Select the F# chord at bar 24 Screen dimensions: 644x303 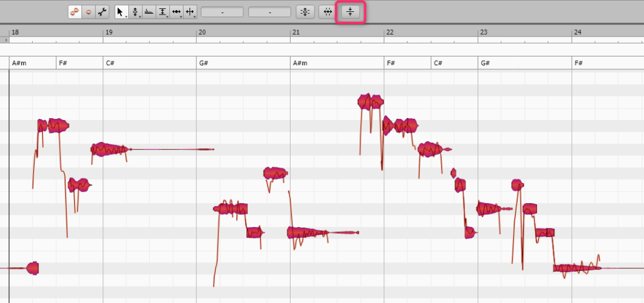579,63
